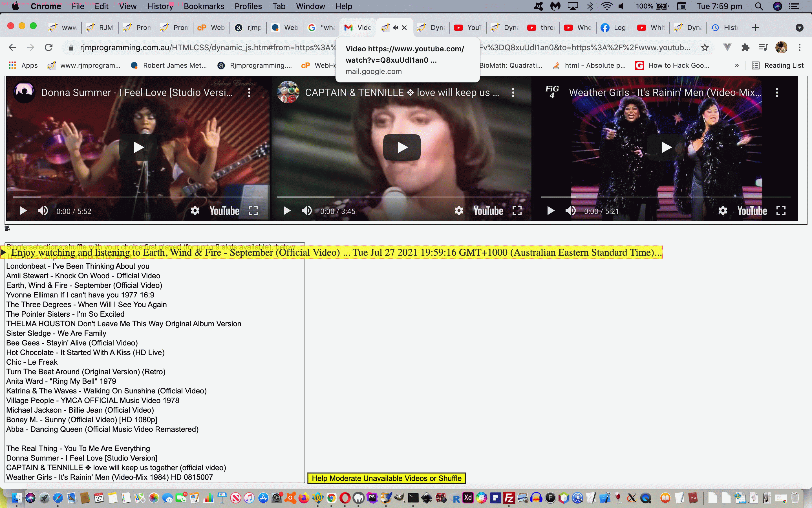Open Apps bookmark shortcut
812x508 pixels.
[23, 65]
